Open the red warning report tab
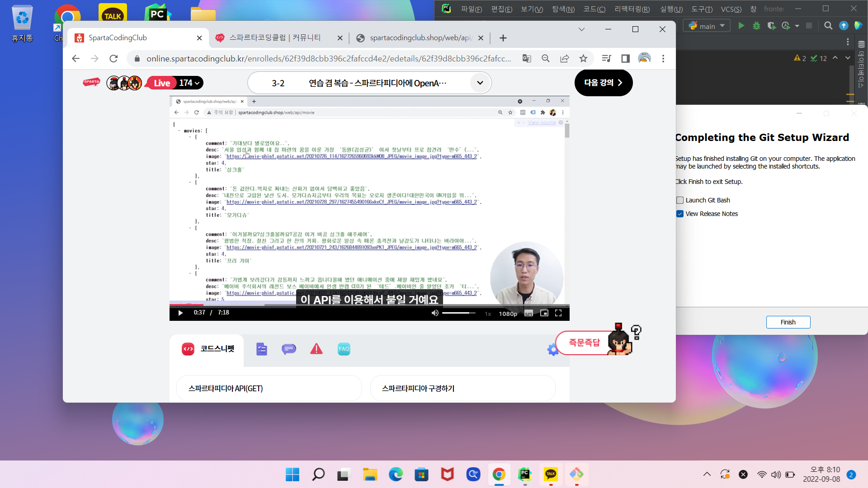Image resolution: width=868 pixels, height=488 pixels. coord(316,349)
